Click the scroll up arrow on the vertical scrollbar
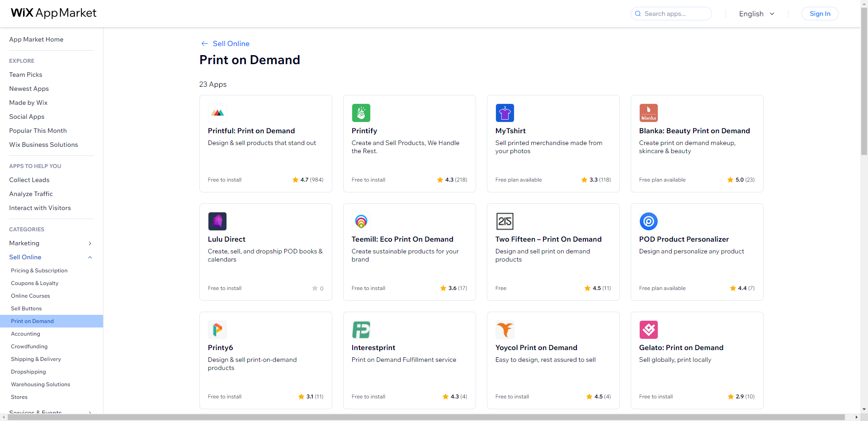 click(864, 4)
